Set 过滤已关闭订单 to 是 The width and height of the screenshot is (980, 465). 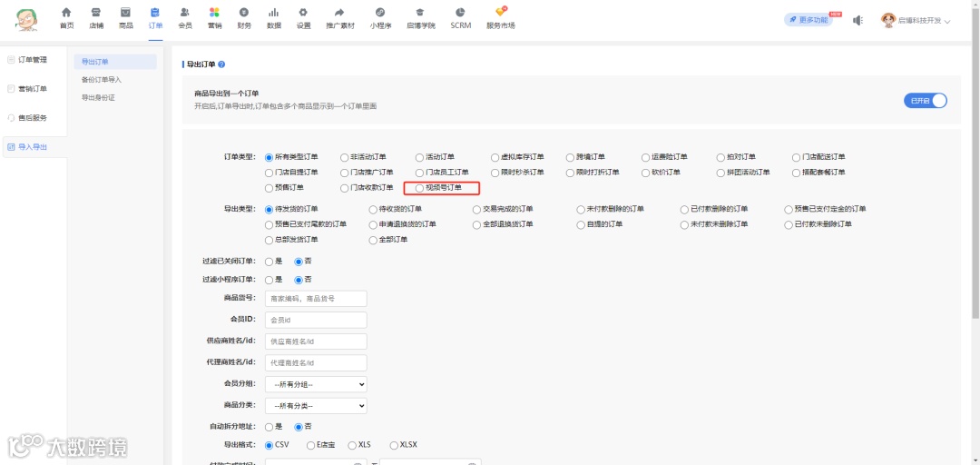click(269, 262)
